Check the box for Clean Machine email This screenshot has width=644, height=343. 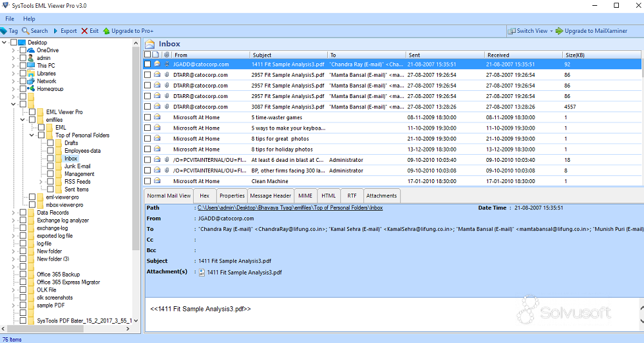147,181
